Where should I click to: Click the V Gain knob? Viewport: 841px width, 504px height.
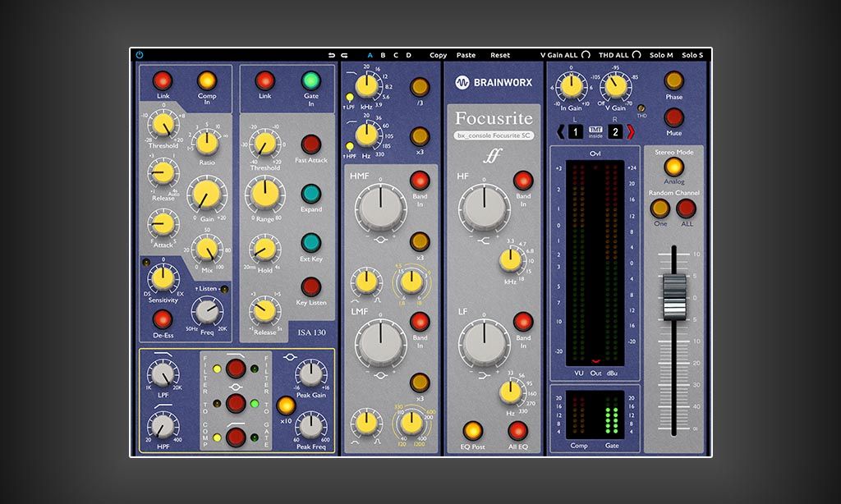(x=615, y=86)
